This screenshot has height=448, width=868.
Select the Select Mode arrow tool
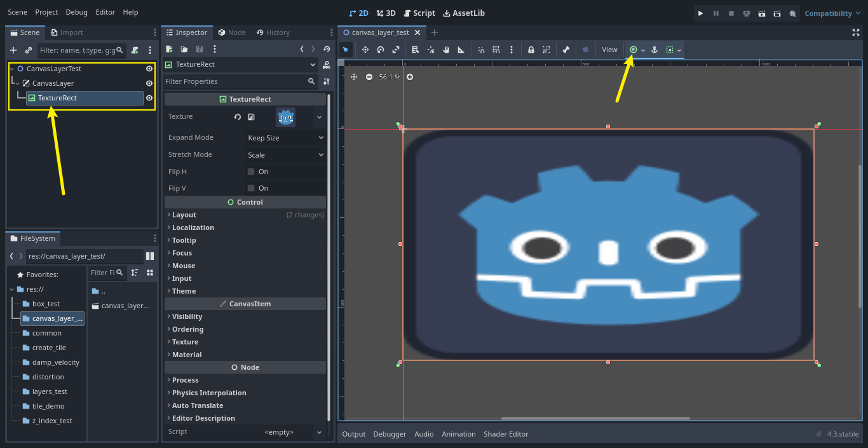346,50
